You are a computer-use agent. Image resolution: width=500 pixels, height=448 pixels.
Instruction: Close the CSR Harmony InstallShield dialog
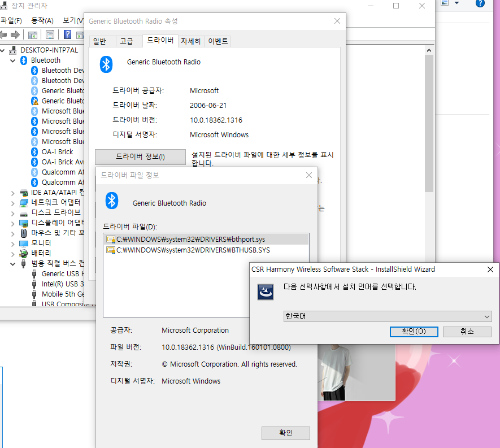pos(490,269)
